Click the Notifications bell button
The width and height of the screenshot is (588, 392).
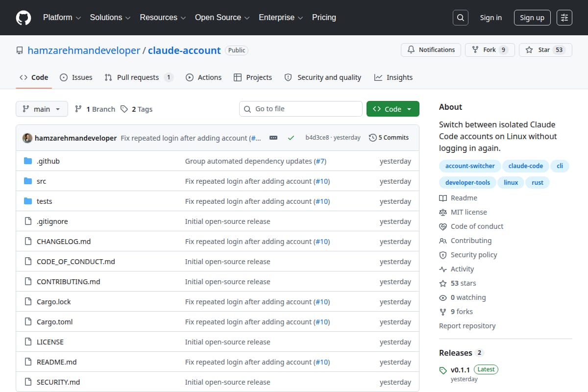431,50
